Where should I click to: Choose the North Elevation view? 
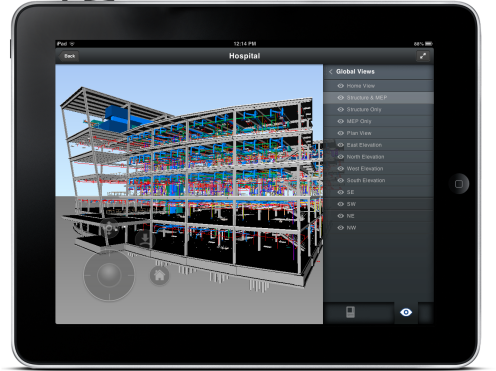click(x=379, y=157)
